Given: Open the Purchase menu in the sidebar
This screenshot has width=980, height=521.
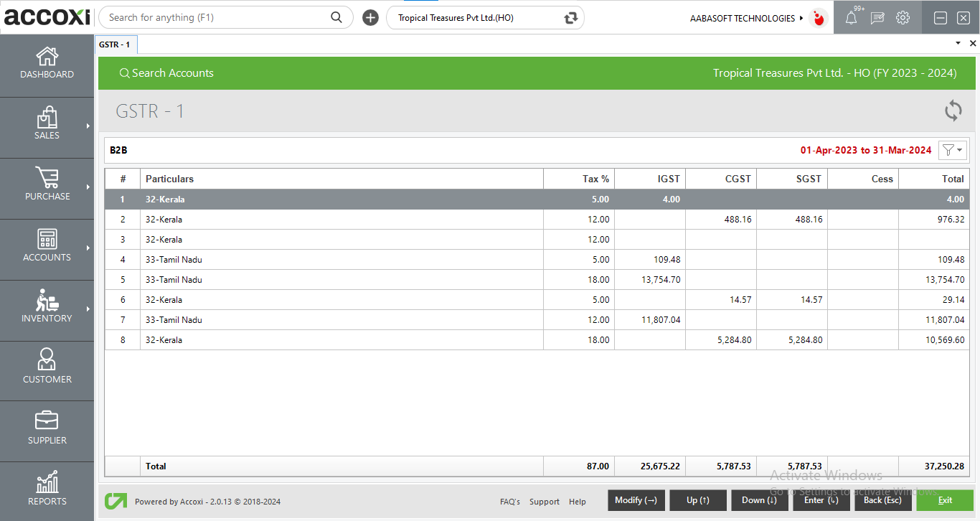Looking at the screenshot, I should coord(47,185).
